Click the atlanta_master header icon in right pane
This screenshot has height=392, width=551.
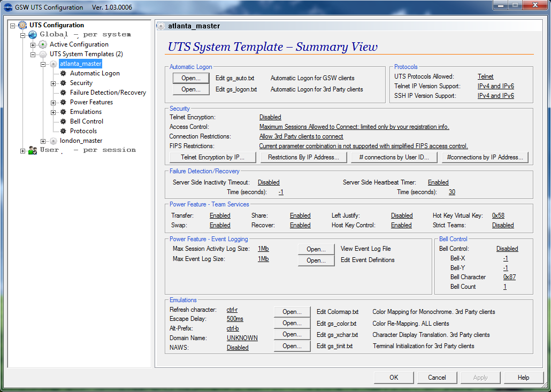click(x=161, y=26)
